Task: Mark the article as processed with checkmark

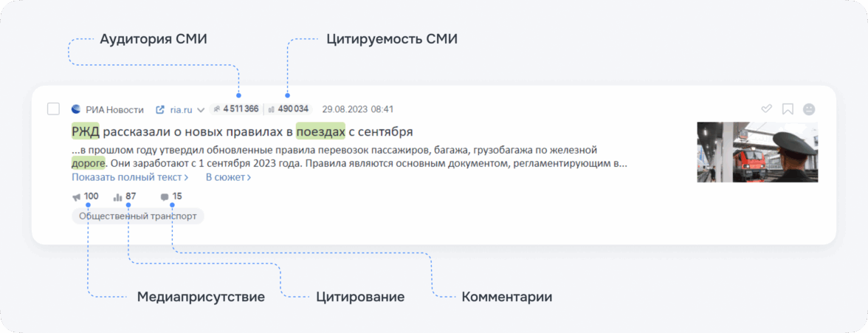Action: 766,109
